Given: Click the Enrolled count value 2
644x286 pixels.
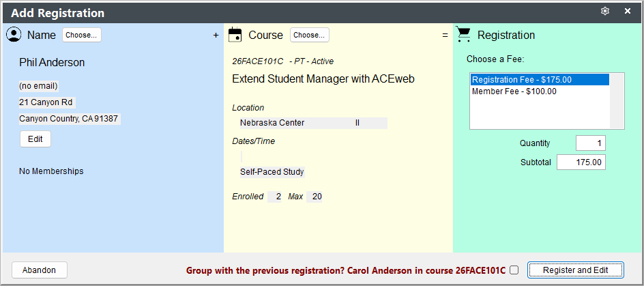Looking at the screenshot, I should coord(274,197).
